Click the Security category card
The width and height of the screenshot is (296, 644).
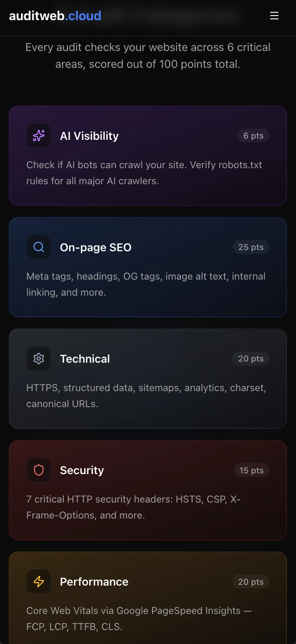[x=148, y=489]
